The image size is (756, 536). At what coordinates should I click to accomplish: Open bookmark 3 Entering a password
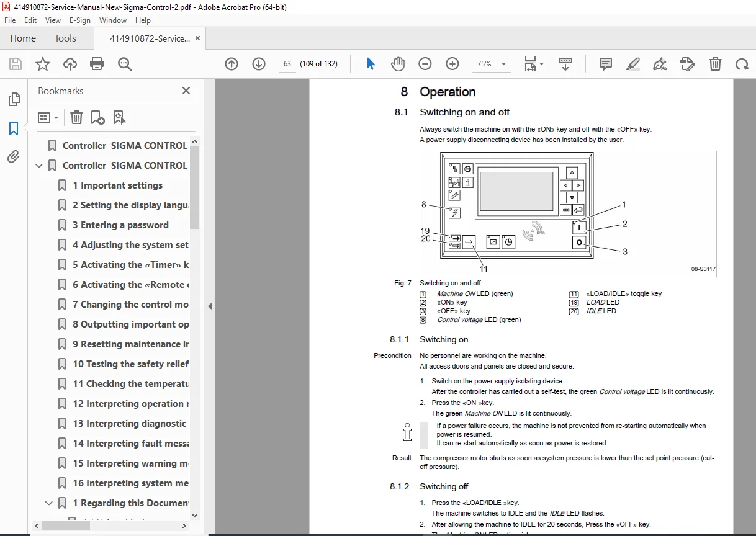[x=120, y=225]
